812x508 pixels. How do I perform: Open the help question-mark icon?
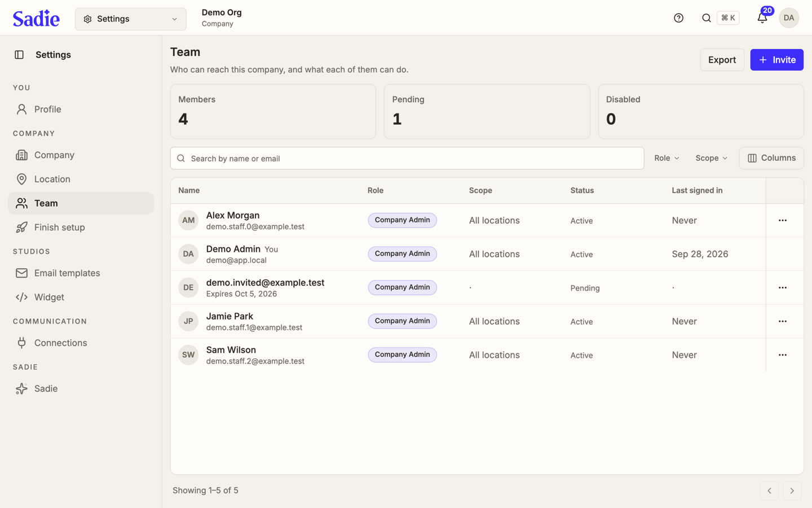(x=678, y=18)
